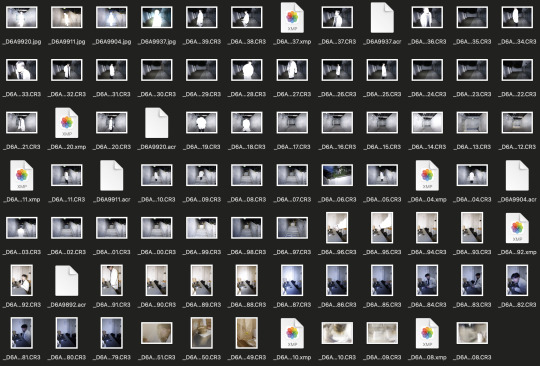Click the _D6A...37.xmp file icon
The width and height of the screenshot is (540, 366).
[x=292, y=18]
